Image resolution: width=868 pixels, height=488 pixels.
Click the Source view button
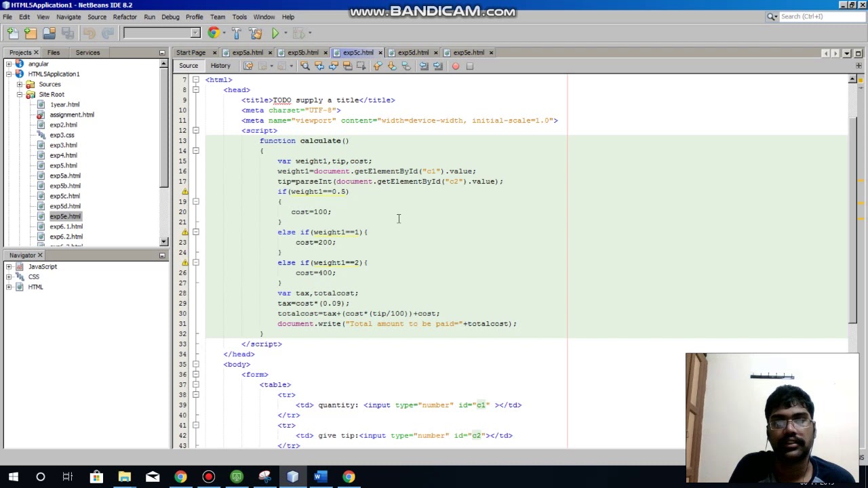[189, 66]
